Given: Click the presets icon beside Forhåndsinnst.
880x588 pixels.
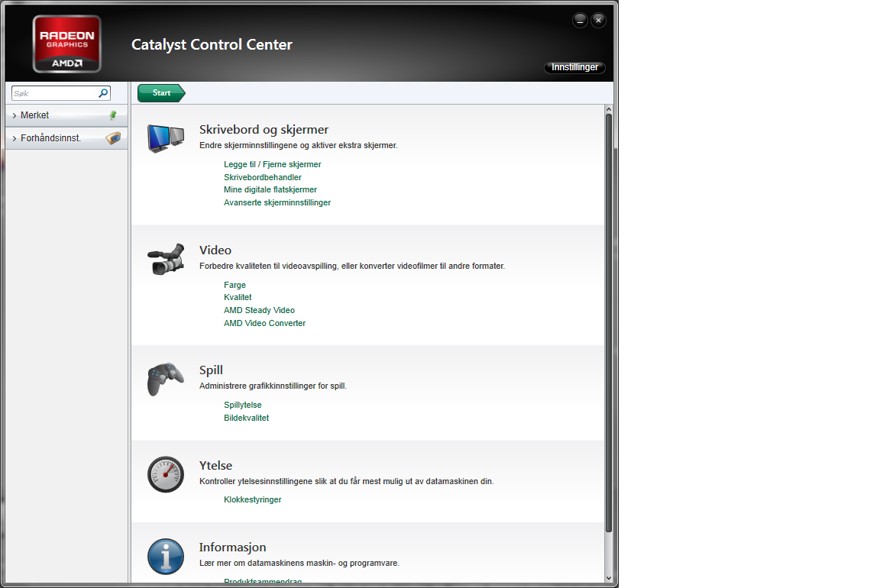Looking at the screenshot, I should click(x=113, y=138).
